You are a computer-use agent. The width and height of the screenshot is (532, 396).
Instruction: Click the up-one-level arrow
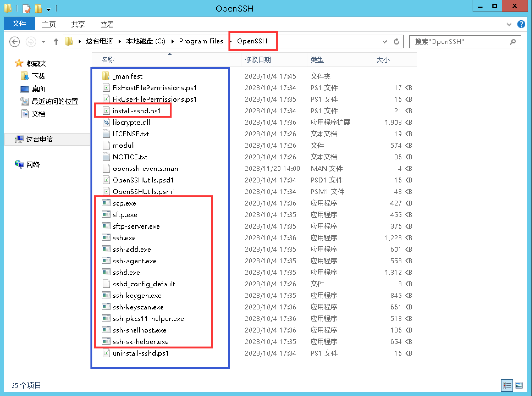tap(56, 42)
